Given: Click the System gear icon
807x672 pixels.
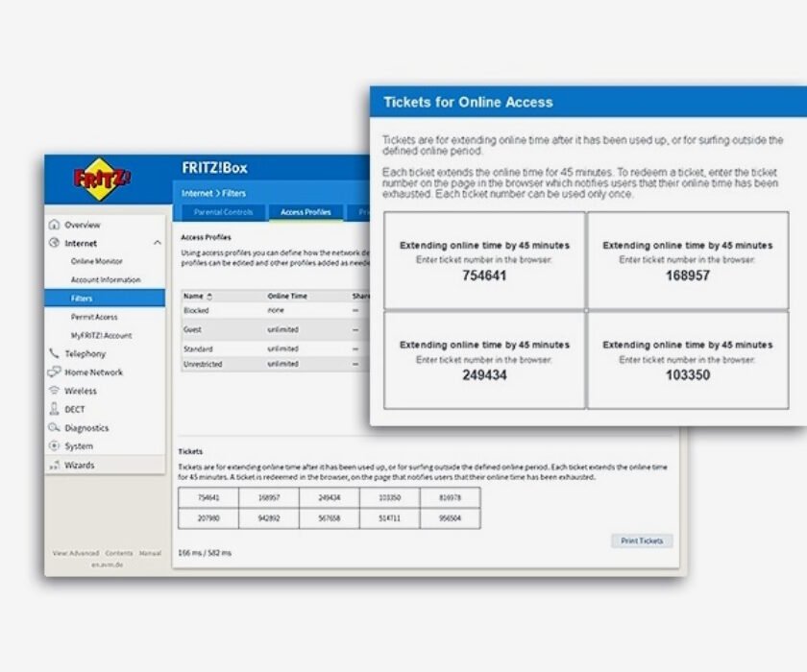Looking at the screenshot, I should pos(54,445).
